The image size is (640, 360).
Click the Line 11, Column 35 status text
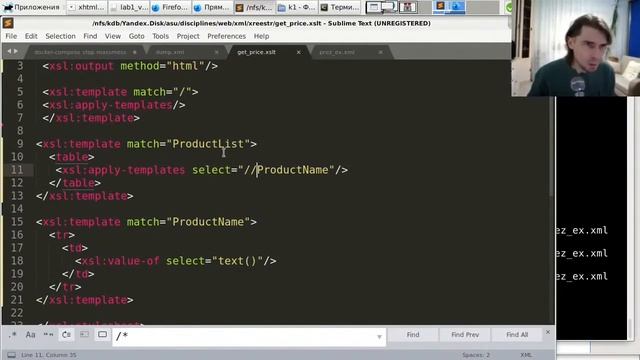click(49, 355)
